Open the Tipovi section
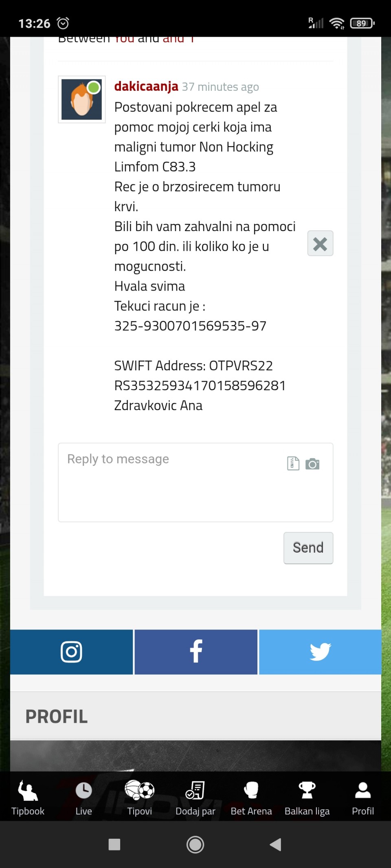 coord(139,798)
